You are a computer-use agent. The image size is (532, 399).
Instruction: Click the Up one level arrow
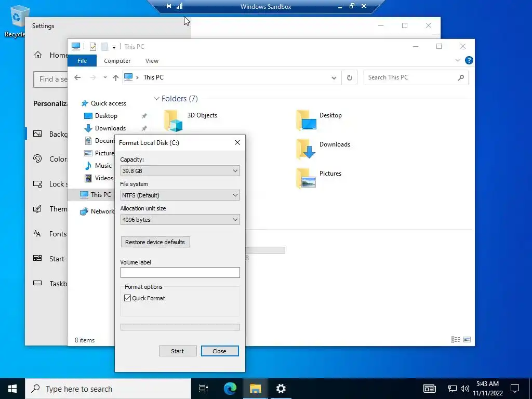(x=116, y=77)
